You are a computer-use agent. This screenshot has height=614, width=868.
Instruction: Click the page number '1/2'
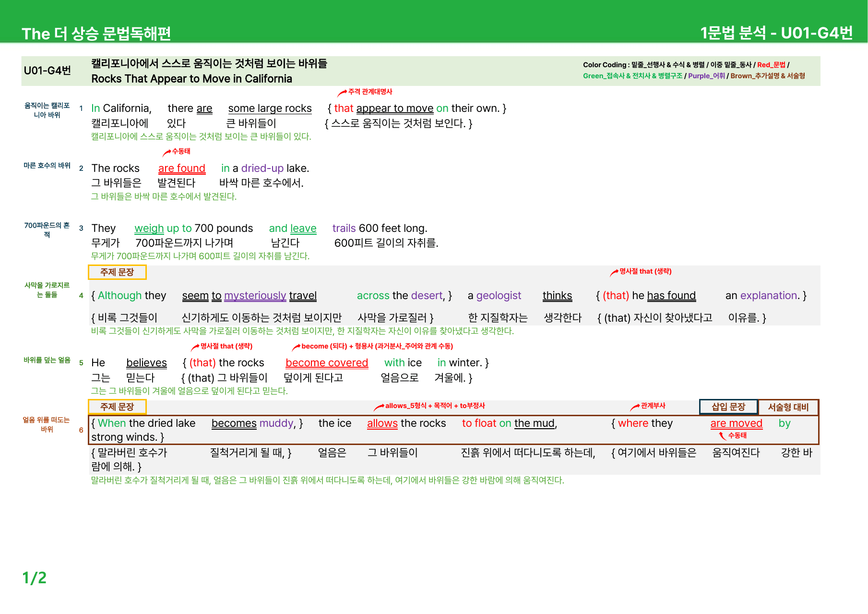[x=35, y=578]
